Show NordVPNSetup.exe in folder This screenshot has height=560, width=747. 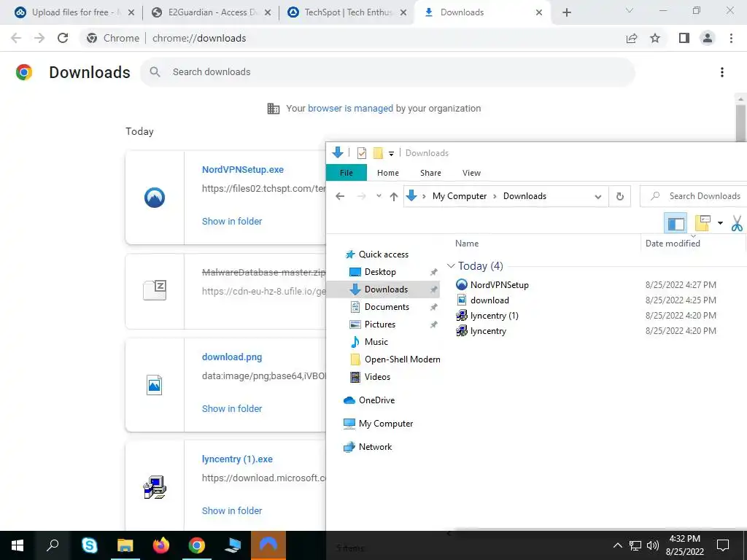pyautogui.click(x=232, y=222)
